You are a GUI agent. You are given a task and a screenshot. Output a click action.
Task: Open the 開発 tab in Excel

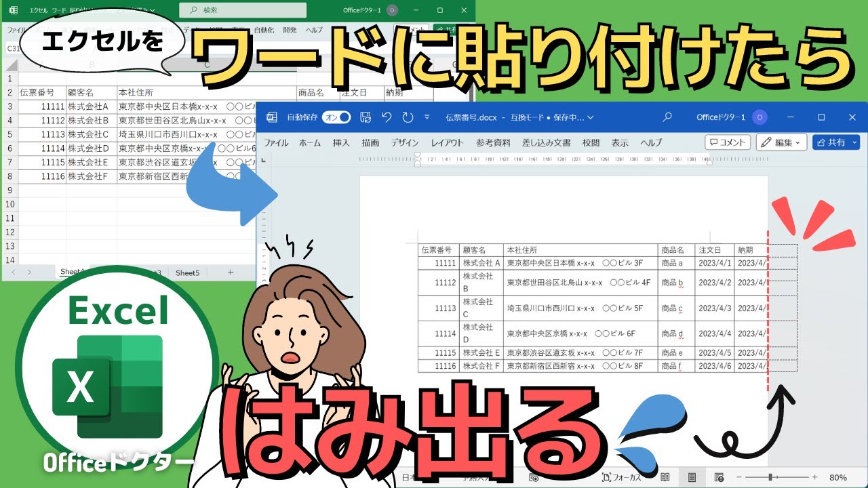click(290, 30)
